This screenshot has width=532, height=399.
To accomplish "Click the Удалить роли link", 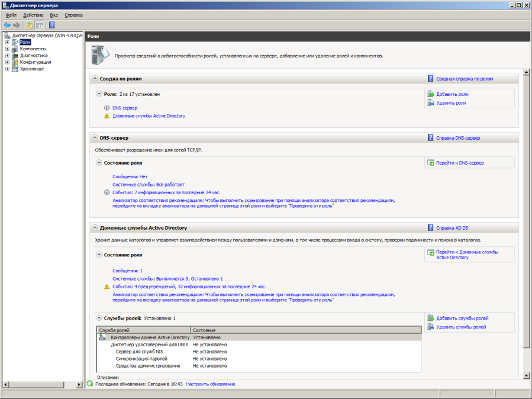I will click(x=451, y=103).
